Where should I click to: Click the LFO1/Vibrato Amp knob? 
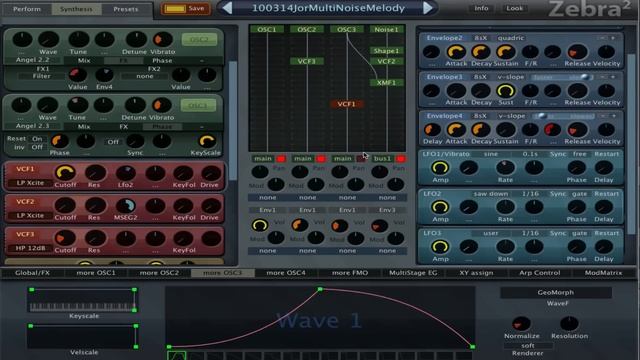click(440, 168)
